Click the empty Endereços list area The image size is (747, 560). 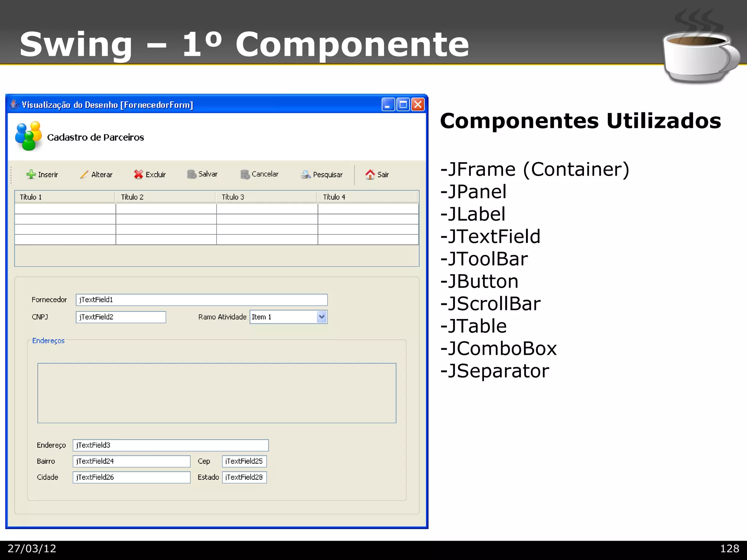pos(217,393)
